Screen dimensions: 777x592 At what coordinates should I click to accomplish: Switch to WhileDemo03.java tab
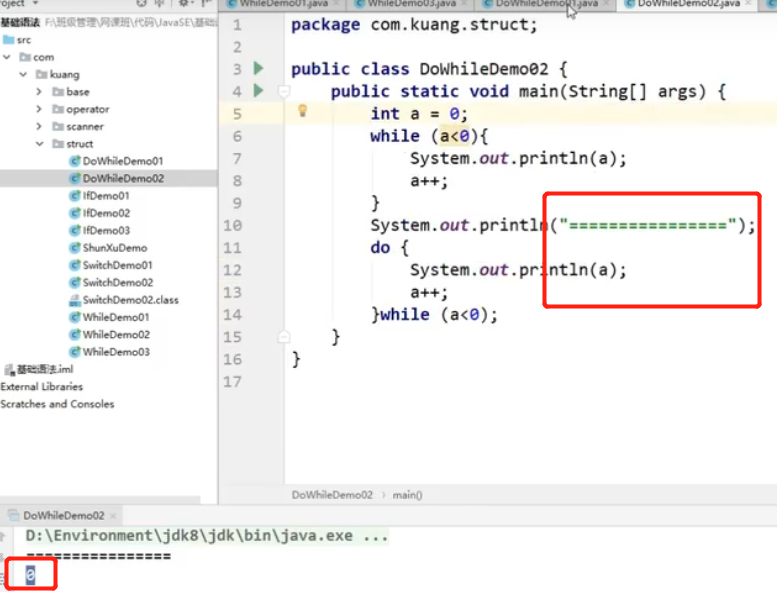pos(411,4)
